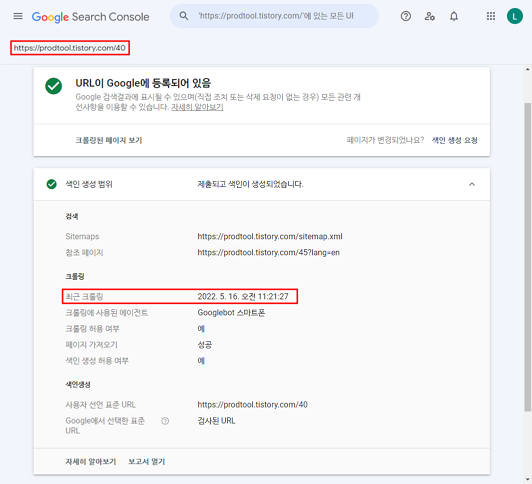Click the green check icon beside URL registered heading
Screen dimensions: 532x484
pos(54,86)
